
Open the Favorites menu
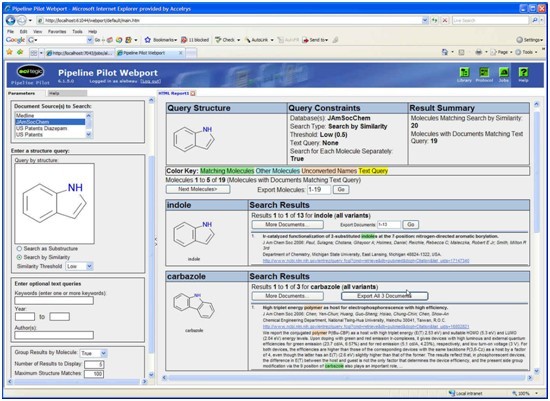[x=57, y=31]
